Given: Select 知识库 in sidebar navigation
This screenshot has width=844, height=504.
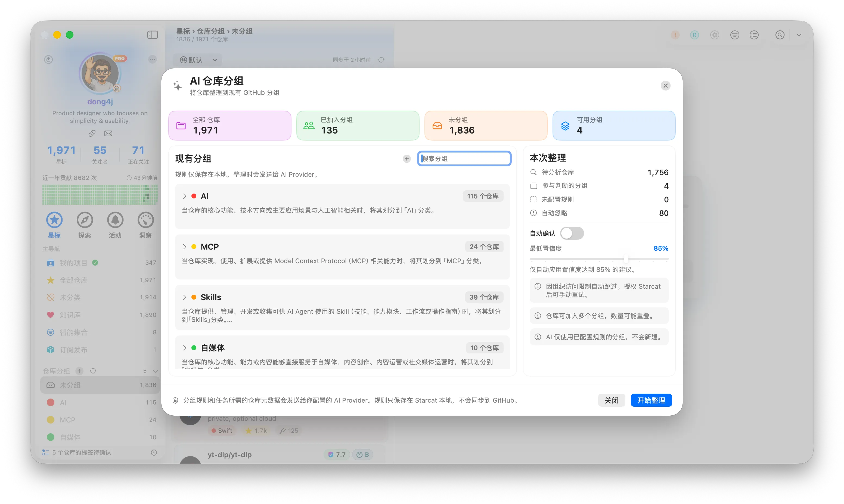Looking at the screenshot, I should 100,315.
